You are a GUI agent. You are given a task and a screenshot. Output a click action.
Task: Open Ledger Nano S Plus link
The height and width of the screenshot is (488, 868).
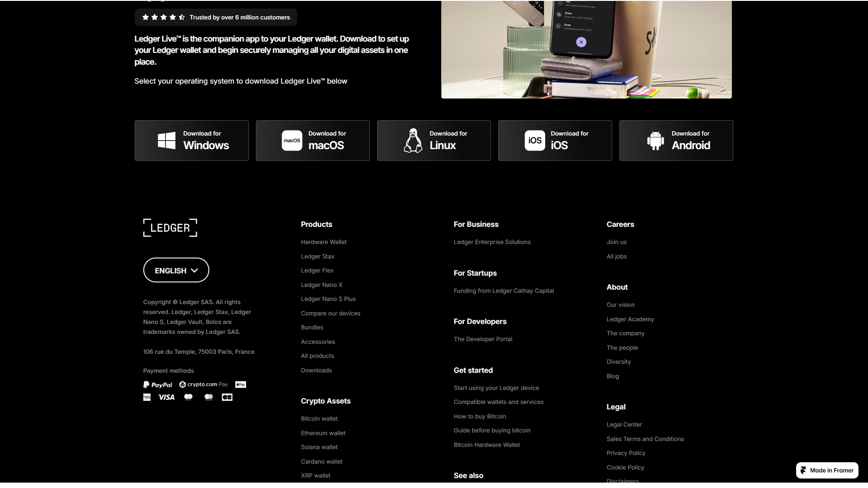click(x=328, y=299)
